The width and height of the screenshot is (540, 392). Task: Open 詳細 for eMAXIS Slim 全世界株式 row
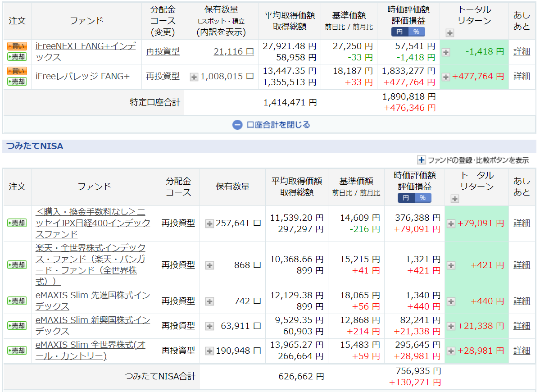point(522,351)
